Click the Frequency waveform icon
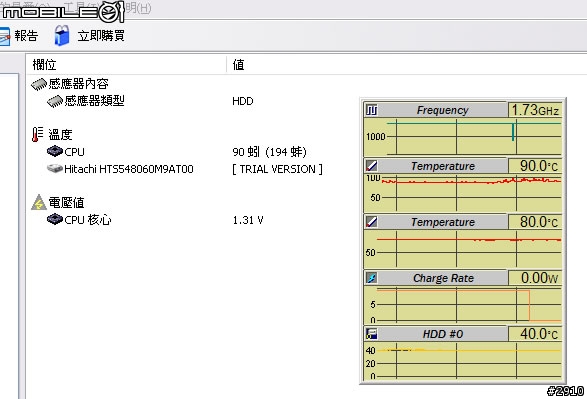Viewport: 587px width, 399px height. point(372,110)
